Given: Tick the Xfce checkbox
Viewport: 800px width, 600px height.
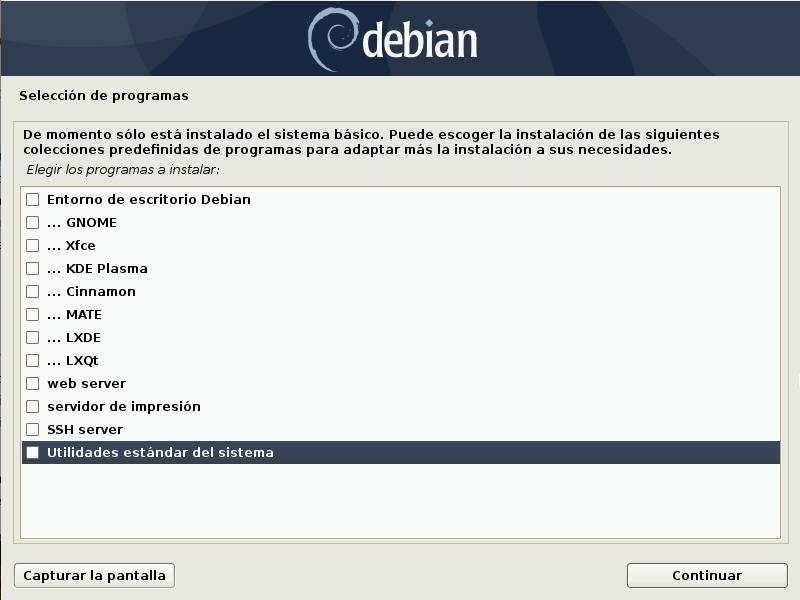Looking at the screenshot, I should (33, 245).
